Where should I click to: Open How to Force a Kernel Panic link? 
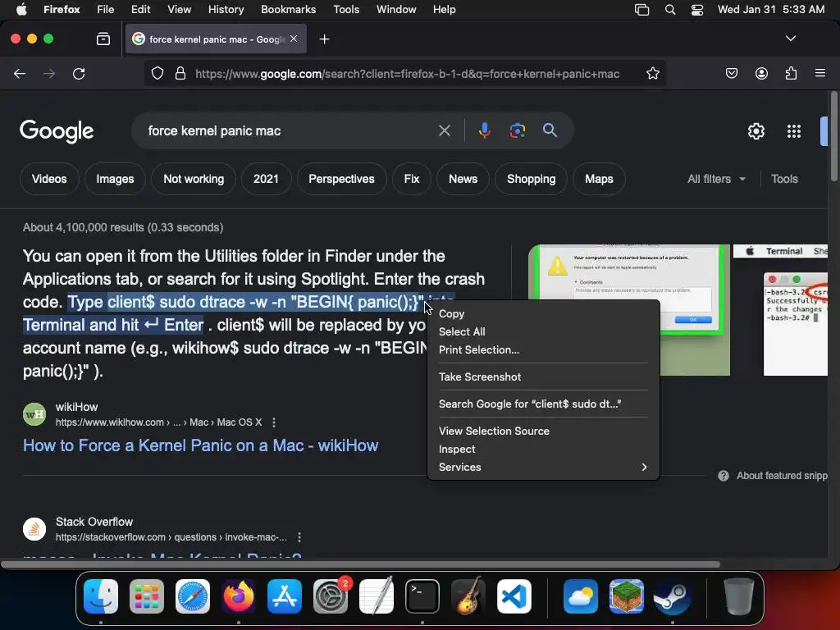(200, 445)
